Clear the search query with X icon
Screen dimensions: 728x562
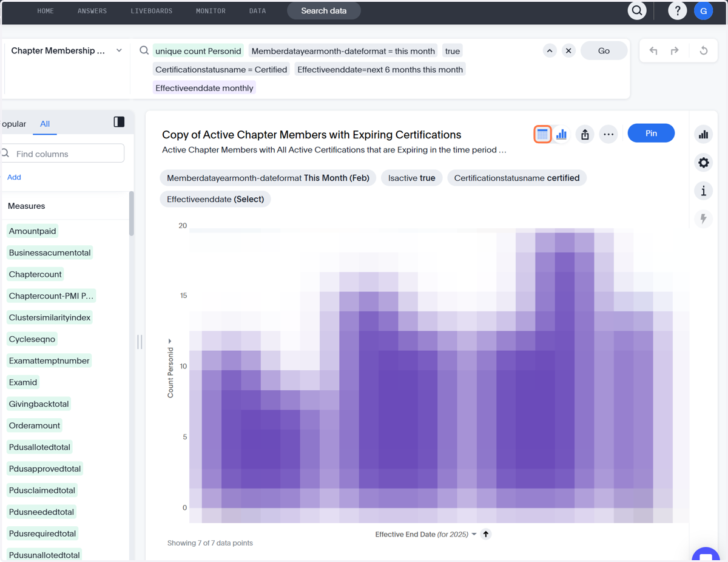(568, 50)
